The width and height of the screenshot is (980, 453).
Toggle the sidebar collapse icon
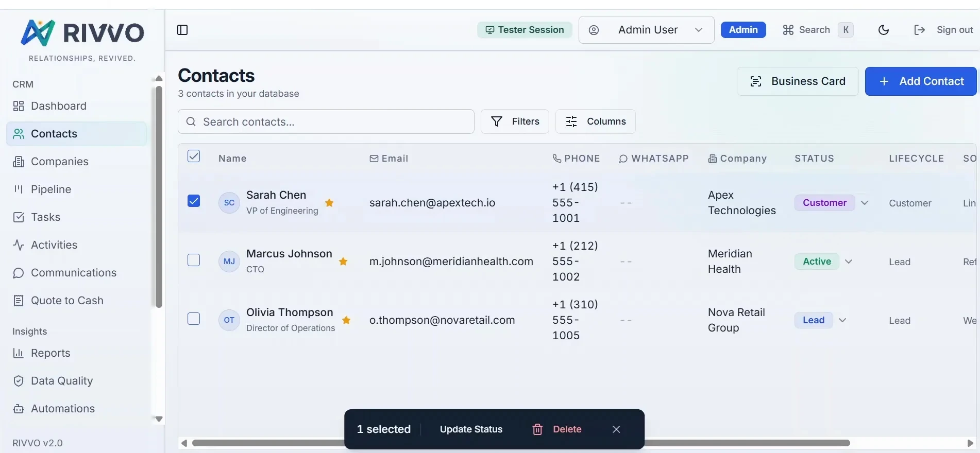(x=182, y=30)
